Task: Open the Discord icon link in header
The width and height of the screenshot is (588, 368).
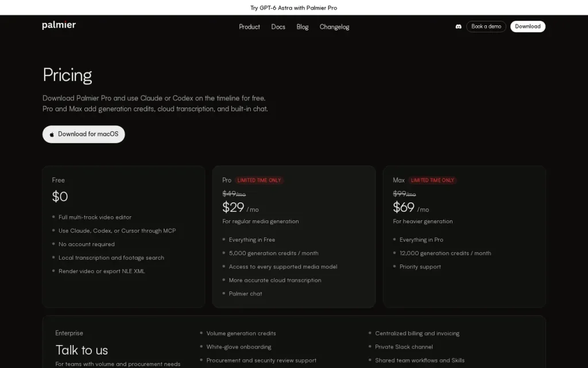Action: [x=458, y=26]
